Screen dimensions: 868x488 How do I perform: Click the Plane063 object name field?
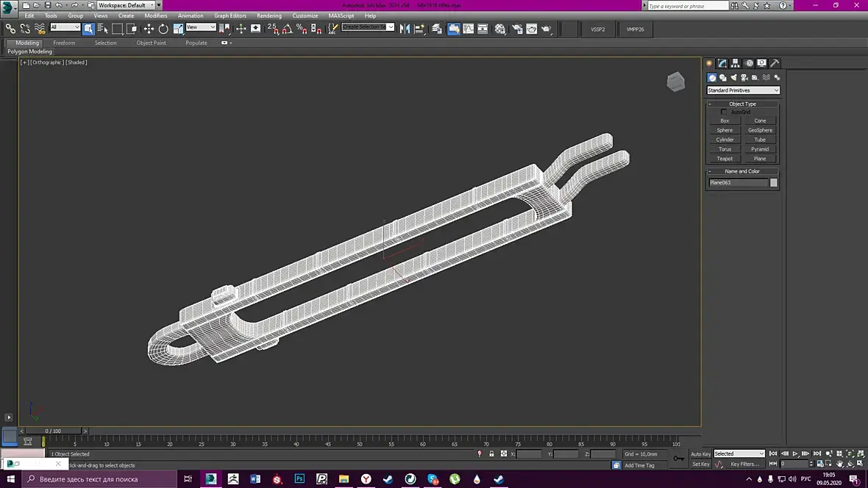point(738,182)
